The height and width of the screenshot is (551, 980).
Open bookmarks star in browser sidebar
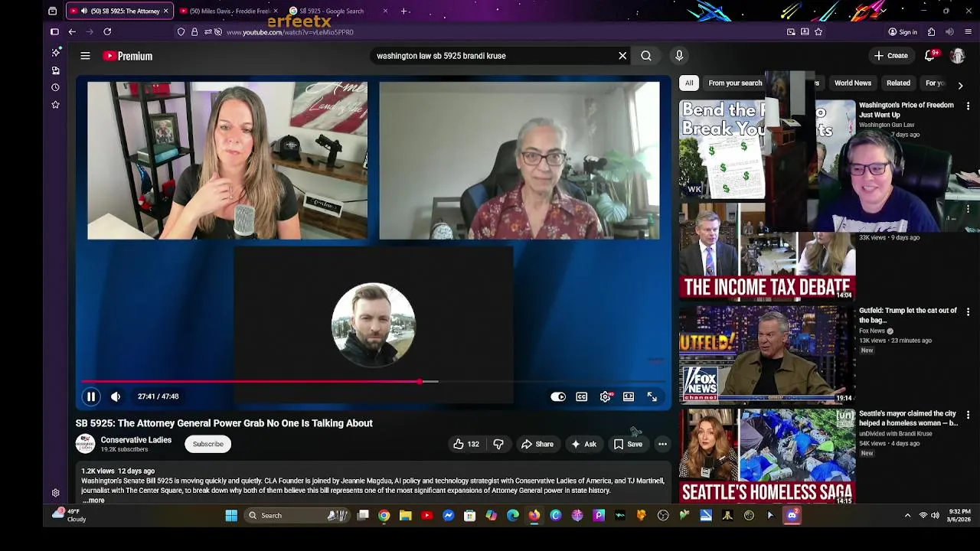[55, 104]
